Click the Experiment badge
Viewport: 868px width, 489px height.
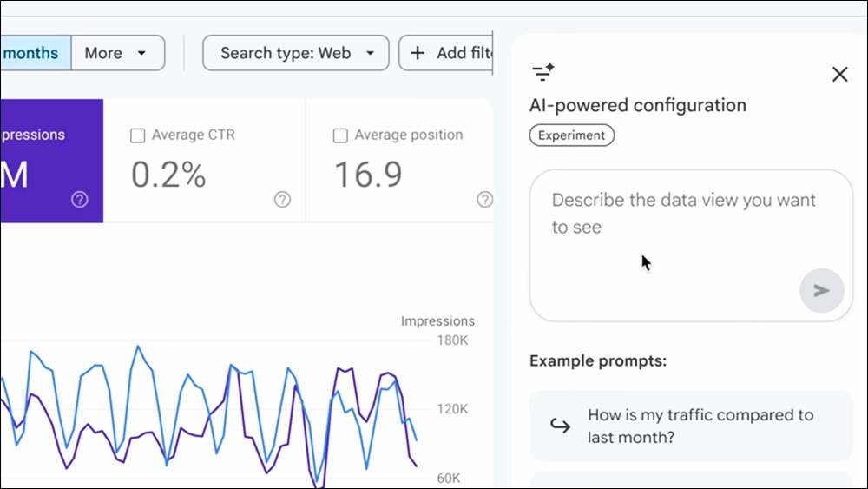coord(571,135)
